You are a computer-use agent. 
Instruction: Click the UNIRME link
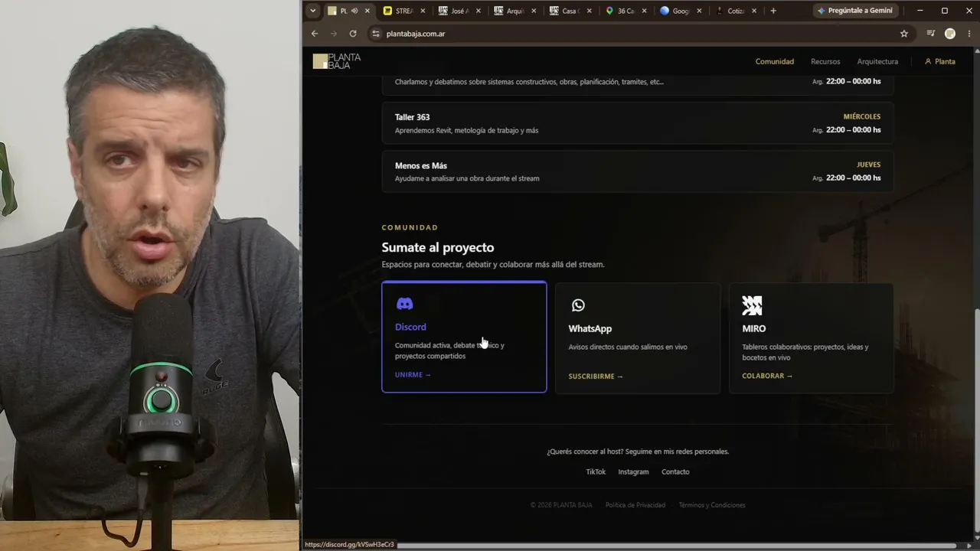click(413, 375)
